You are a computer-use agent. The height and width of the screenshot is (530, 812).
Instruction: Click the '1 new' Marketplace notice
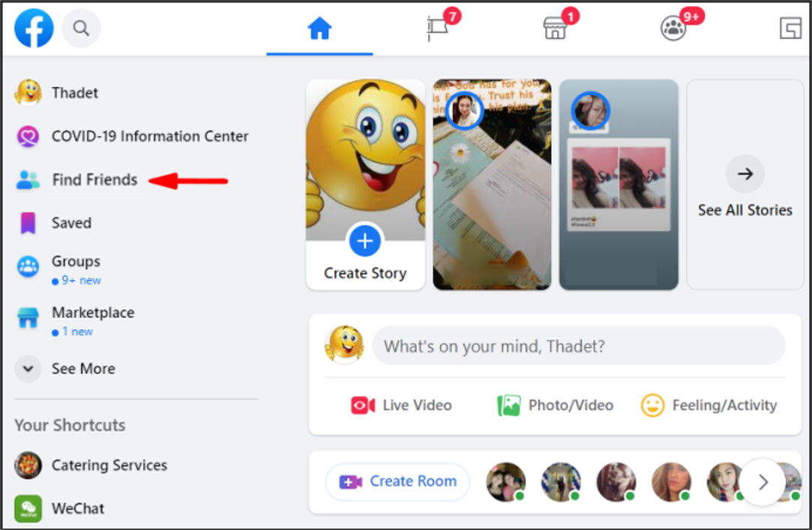click(x=73, y=332)
